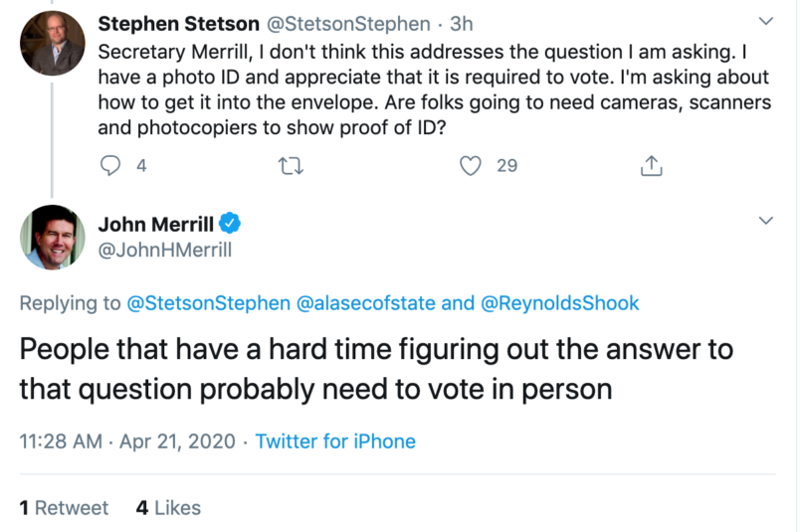Expand the options chevron on Stetson's tweet

coord(765,21)
